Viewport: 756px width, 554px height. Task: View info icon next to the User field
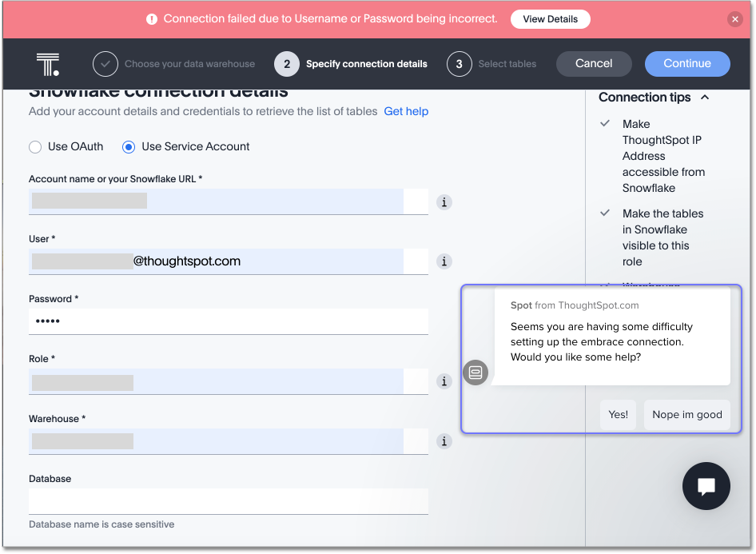444,261
